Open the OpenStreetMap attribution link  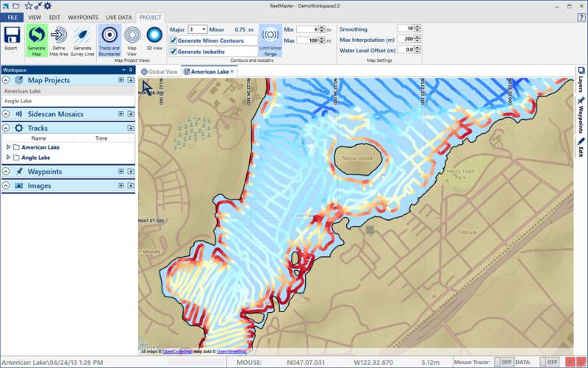[x=232, y=352]
